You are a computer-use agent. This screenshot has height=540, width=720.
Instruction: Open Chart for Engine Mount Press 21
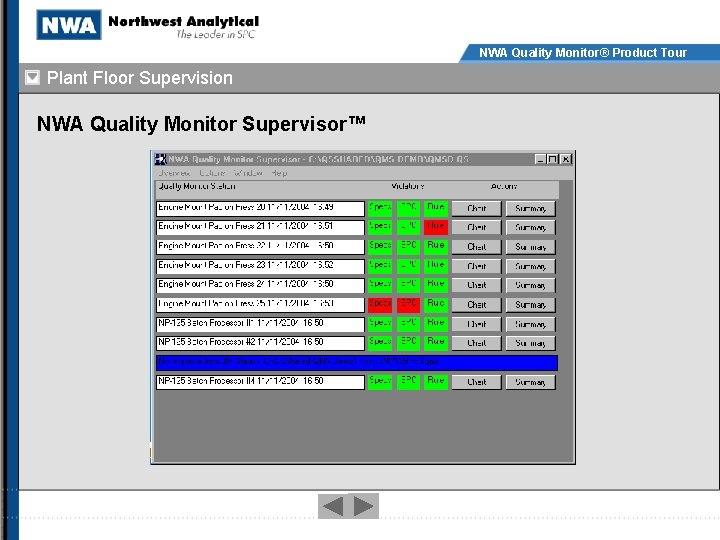(477, 227)
